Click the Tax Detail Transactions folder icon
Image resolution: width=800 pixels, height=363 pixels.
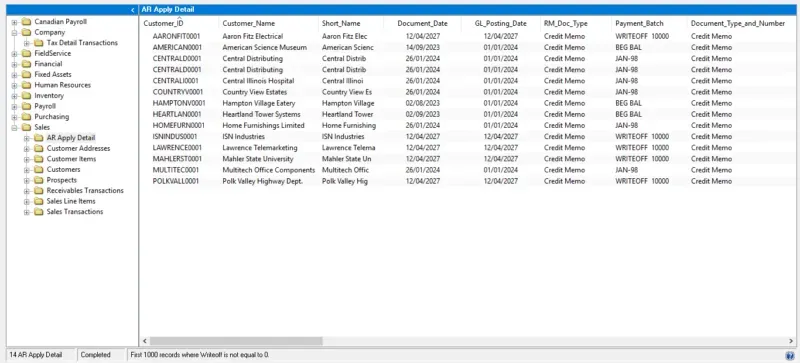[39, 43]
